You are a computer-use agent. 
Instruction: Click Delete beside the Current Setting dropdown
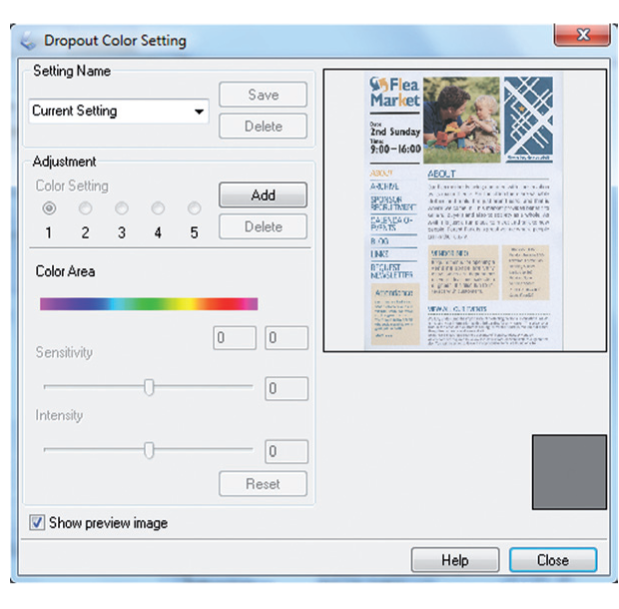tap(263, 126)
